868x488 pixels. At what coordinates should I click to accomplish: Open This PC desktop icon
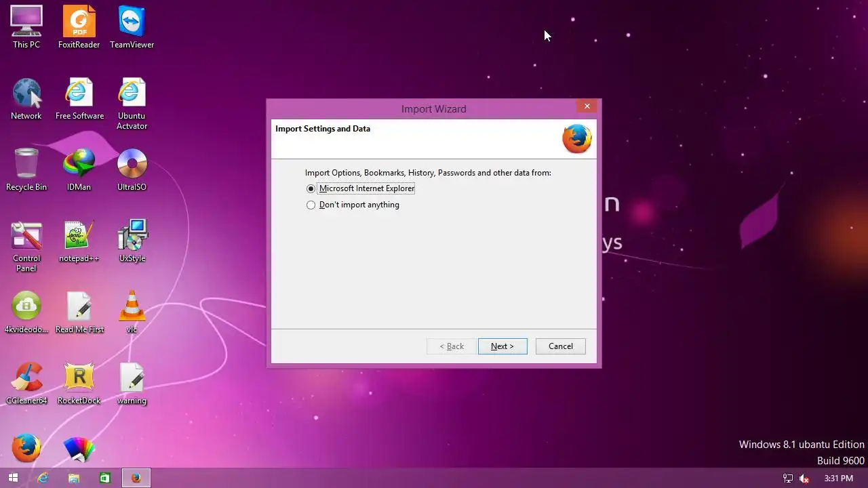pos(26,27)
